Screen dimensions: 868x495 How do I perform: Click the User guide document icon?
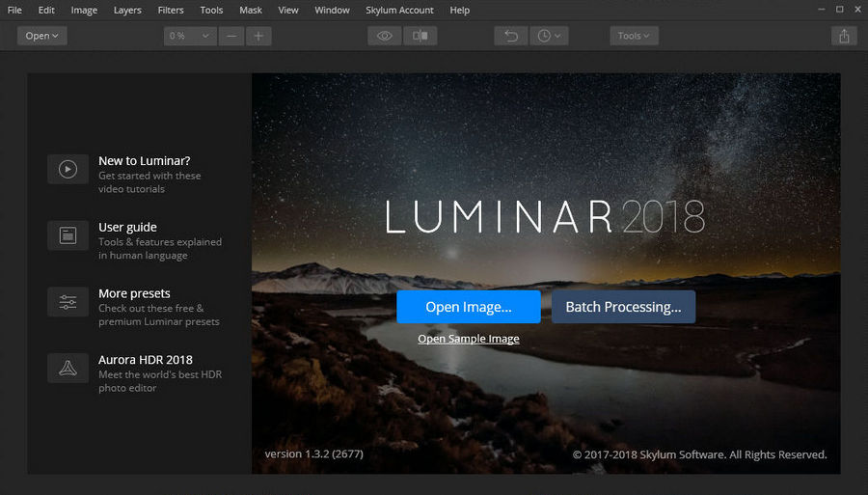68,235
